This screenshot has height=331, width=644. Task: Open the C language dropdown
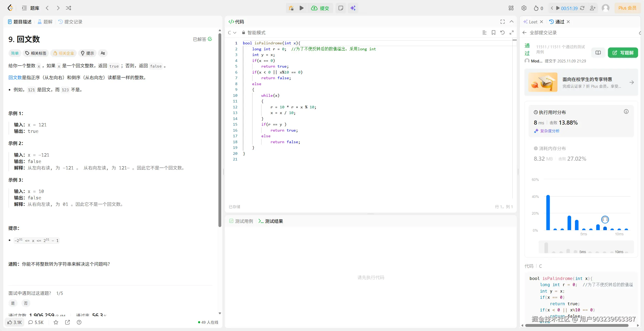coord(232,33)
